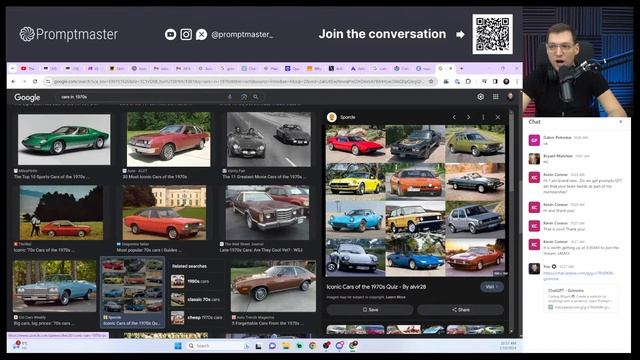The width and height of the screenshot is (640, 360).
Task: Click the Lens icon on preview image
Action: coord(332,267)
